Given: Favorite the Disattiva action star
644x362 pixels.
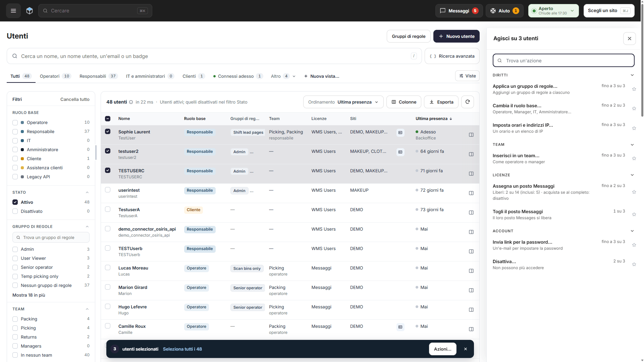Looking at the screenshot, I should pyautogui.click(x=634, y=264).
